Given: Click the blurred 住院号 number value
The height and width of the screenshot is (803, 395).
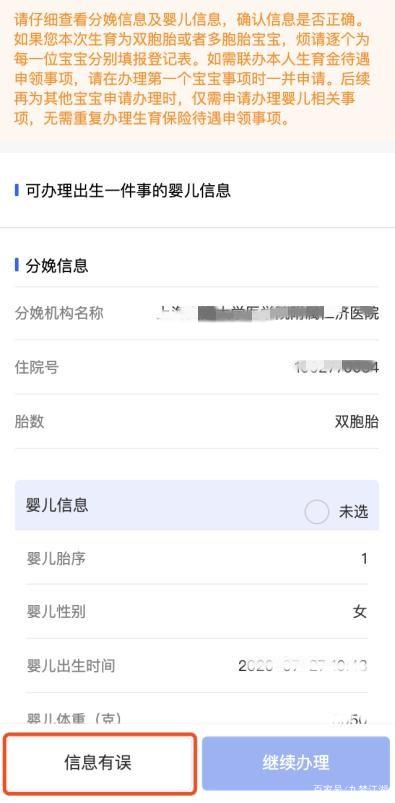Looking at the screenshot, I should pyautogui.click(x=337, y=367).
